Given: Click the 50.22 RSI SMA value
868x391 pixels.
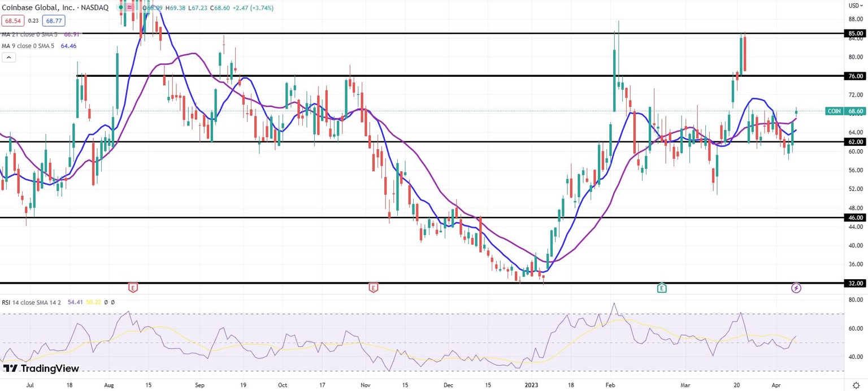Looking at the screenshot, I should click(x=94, y=302).
